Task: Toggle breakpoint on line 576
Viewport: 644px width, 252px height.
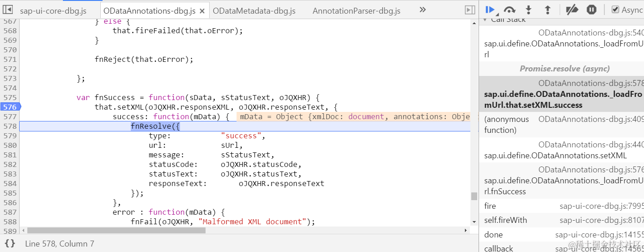Action: 10,107
